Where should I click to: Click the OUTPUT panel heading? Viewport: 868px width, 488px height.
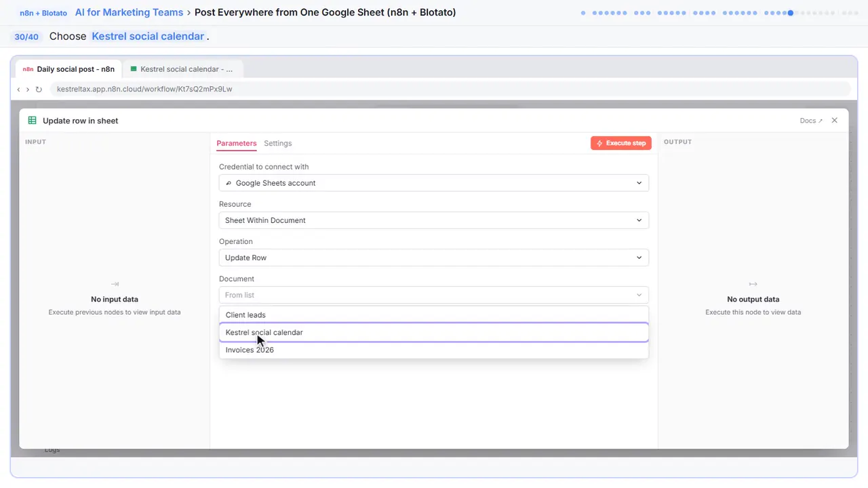pos(677,142)
